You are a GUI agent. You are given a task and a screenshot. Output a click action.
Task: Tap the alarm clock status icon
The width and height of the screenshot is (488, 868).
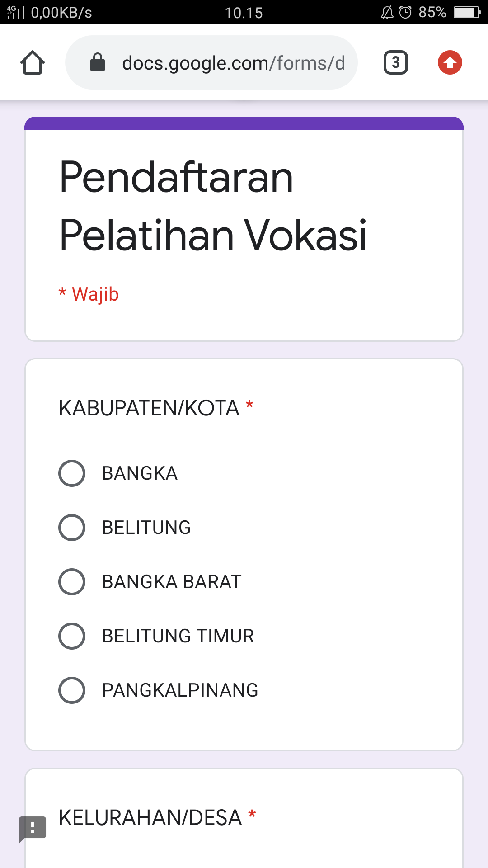point(405,12)
